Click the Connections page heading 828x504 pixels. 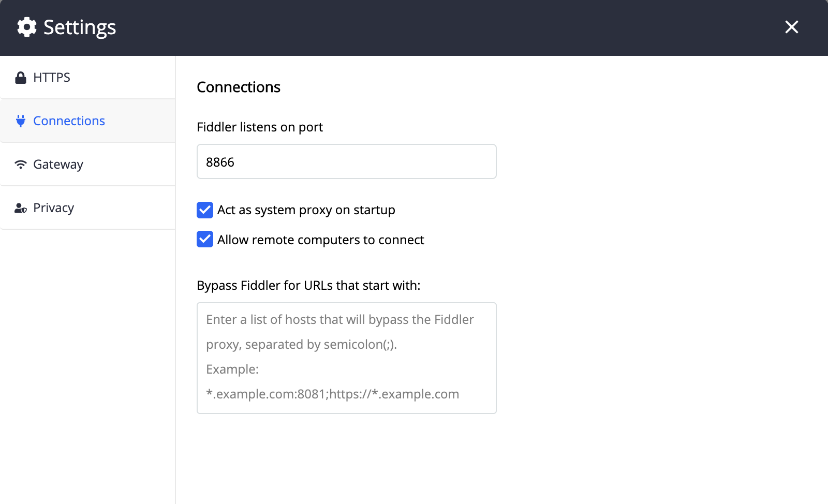(x=238, y=87)
